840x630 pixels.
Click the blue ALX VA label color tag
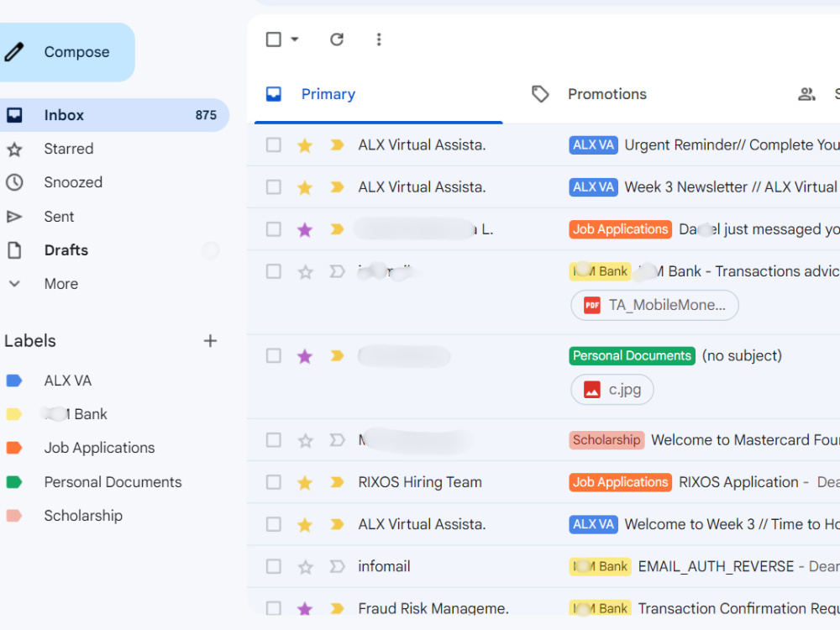[14, 381]
